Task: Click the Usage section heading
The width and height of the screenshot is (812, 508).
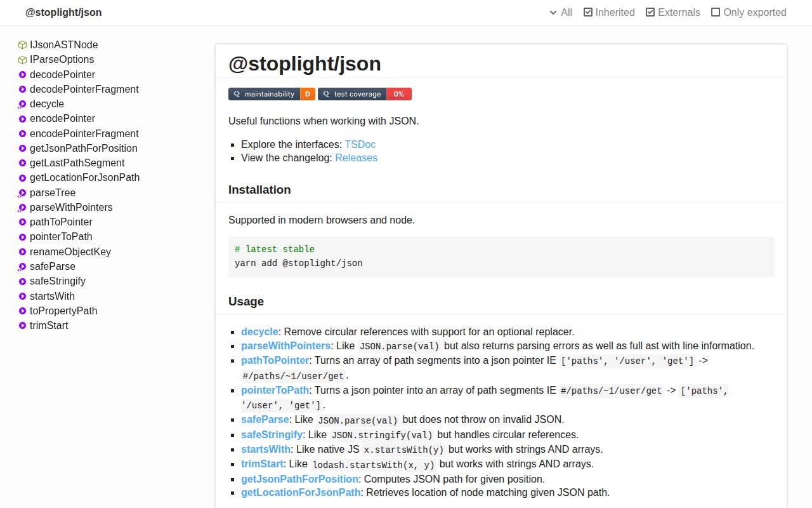Action: tap(246, 302)
